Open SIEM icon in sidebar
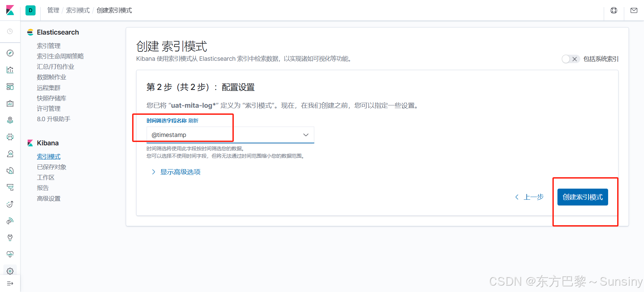644x292 pixels. pos(10,221)
